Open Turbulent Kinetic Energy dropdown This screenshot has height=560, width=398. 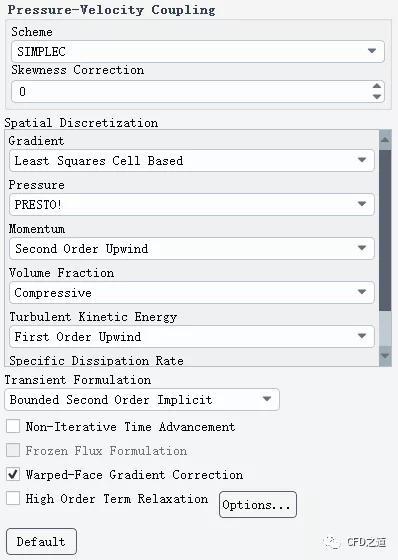(x=192, y=336)
